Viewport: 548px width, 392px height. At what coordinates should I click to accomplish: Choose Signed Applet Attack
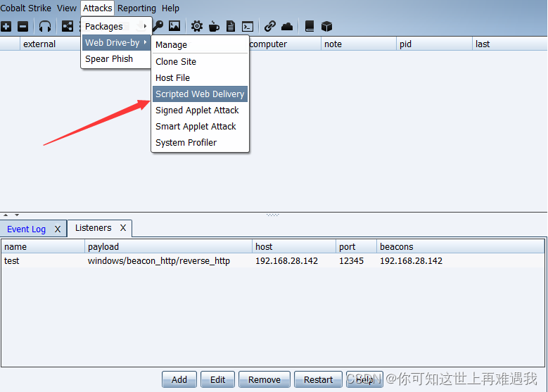[x=200, y=110]
